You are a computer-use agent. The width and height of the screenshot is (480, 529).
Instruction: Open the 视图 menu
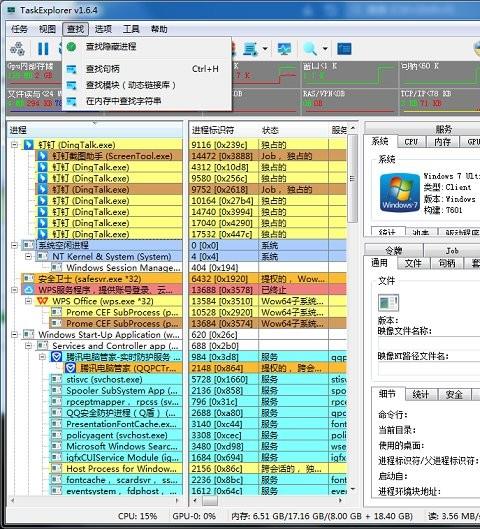pyautogui.click(x=47, y=29)
